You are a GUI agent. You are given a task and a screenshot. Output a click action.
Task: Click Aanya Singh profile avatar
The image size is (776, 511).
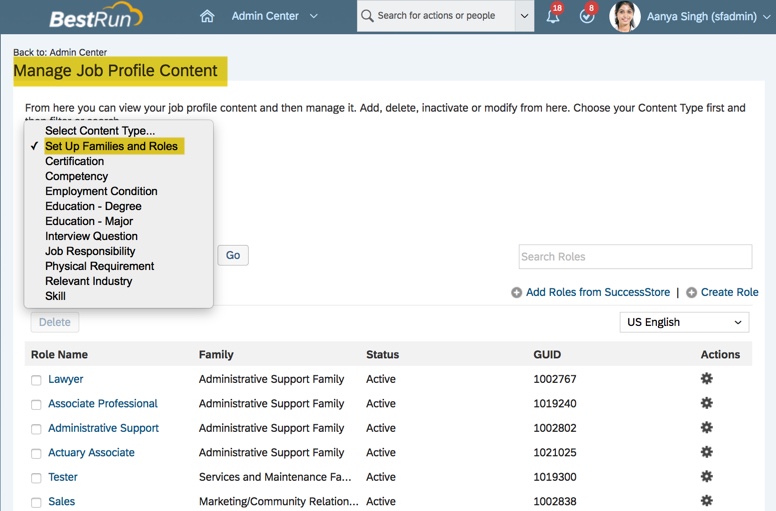coord(624,16)
